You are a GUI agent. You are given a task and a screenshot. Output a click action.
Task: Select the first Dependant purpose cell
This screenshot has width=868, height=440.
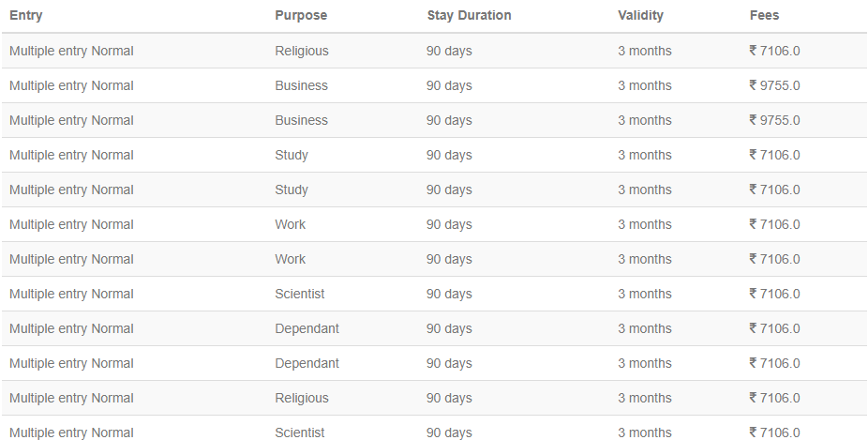pos(307,329)
